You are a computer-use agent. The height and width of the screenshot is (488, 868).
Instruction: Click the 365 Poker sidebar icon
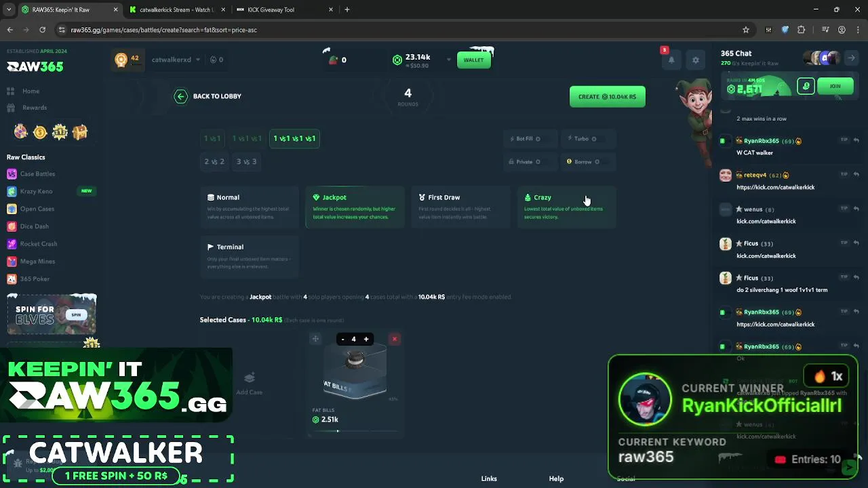point(12,279)
